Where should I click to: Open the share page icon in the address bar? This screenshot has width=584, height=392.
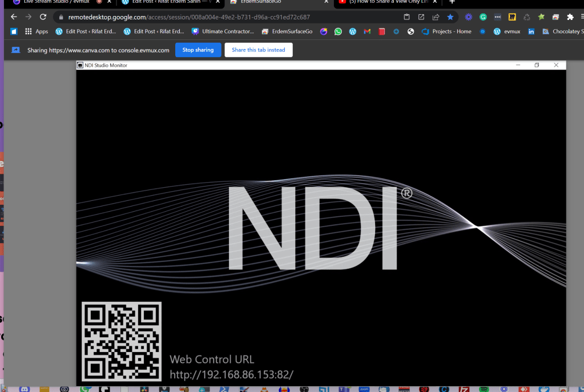click(x=436, y=17)
